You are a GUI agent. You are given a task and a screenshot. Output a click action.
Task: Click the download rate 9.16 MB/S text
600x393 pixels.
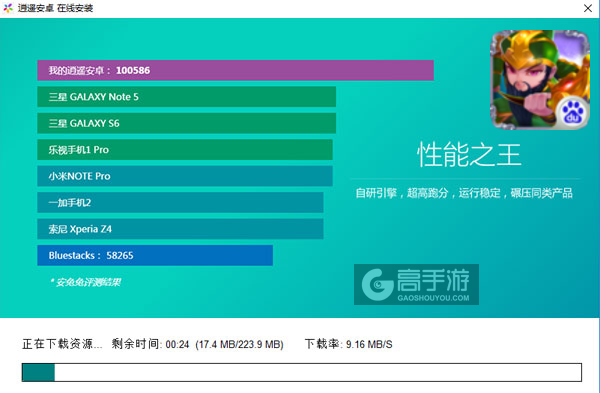tap(369, 344)
